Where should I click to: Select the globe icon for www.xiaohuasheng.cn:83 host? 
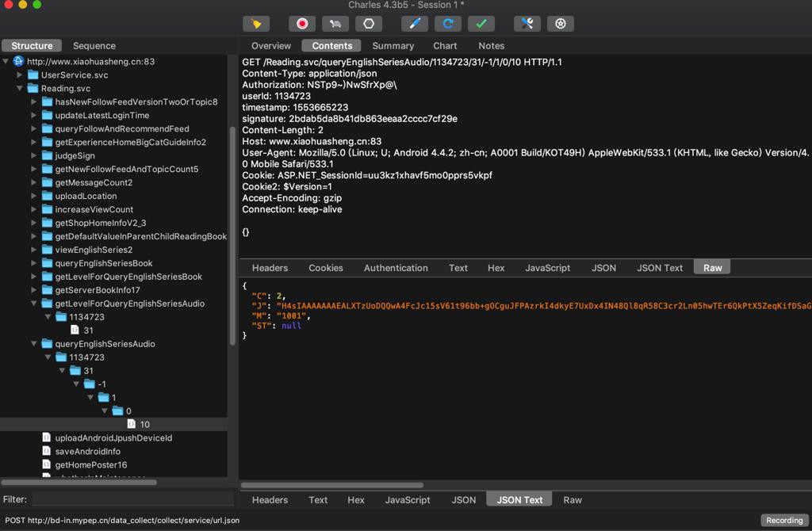(18, 61)
